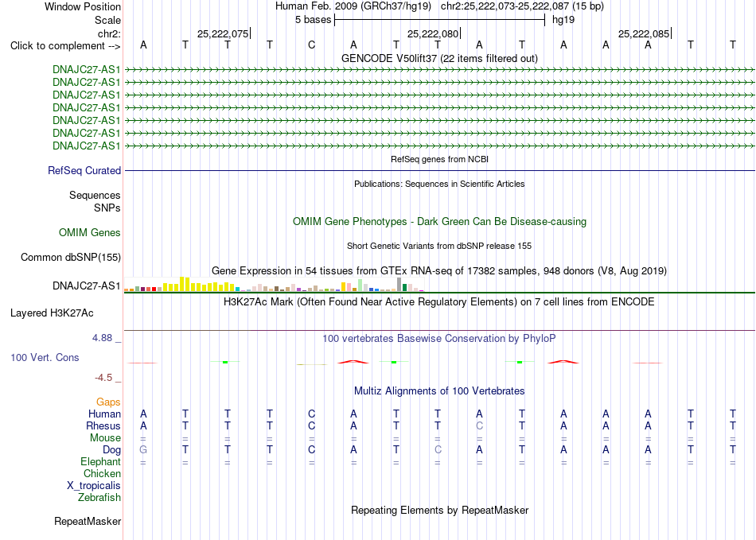Open the 'Repeating Elements by RepeatMasker' title
Image resolution: width=756 pixels, height=540 pixels.
440,510
